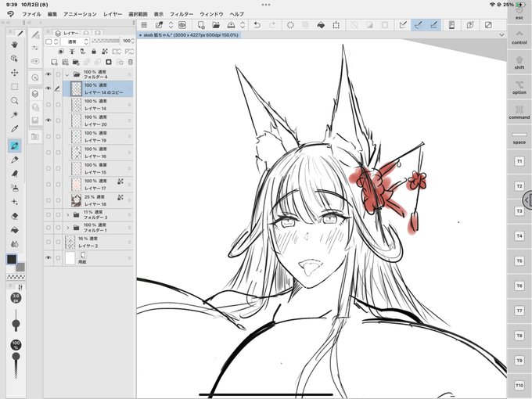Select the Decoration sparkle tool

pos(15,202)
